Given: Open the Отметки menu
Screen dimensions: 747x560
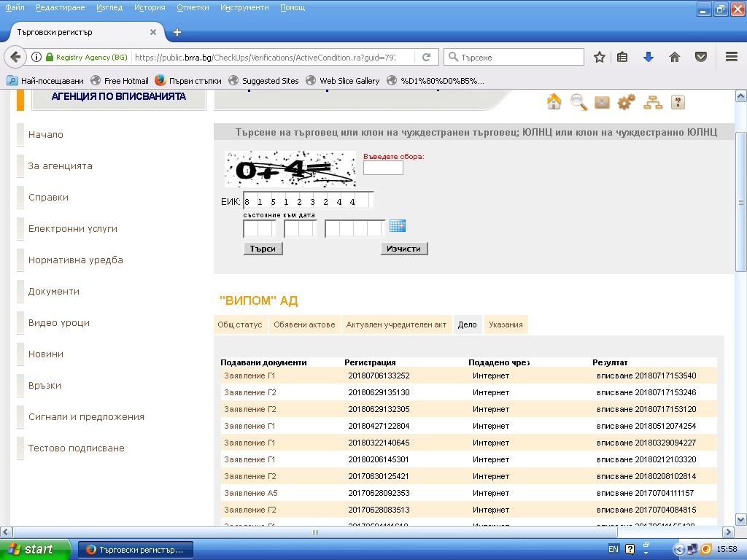Looking at the screenshot, I should coord(193,7).
